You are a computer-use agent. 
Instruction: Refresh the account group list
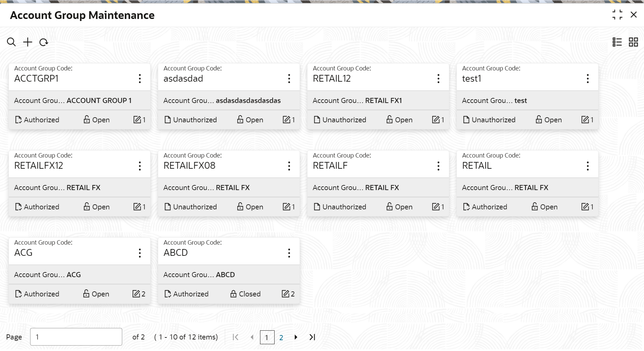coord(44,42)
